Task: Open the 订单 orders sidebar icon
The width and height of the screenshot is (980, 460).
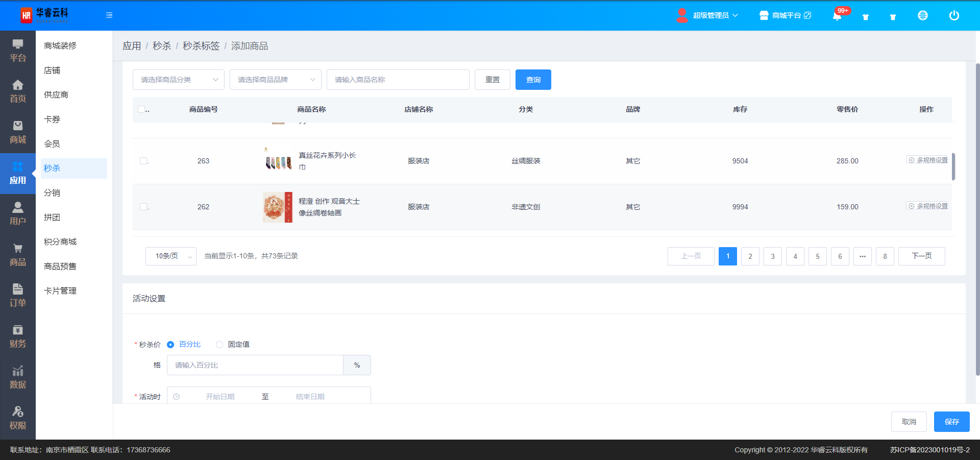Action: (18, 296)
